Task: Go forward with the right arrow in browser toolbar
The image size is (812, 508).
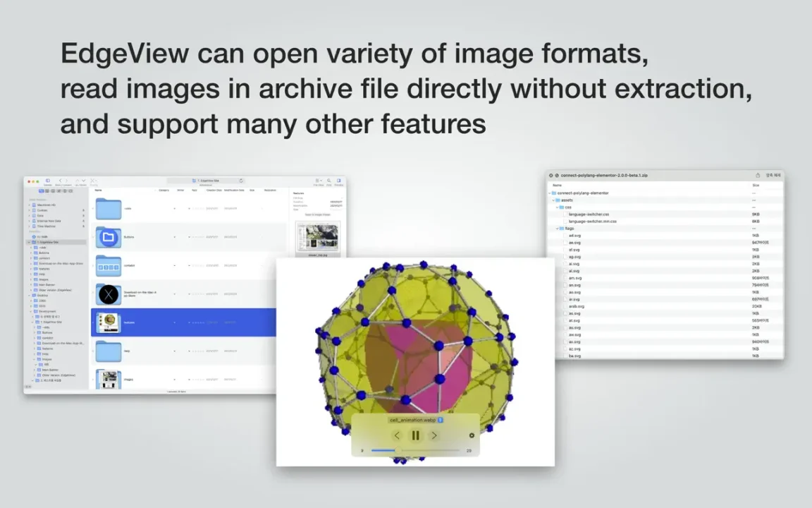Action: tap(66, 181)
